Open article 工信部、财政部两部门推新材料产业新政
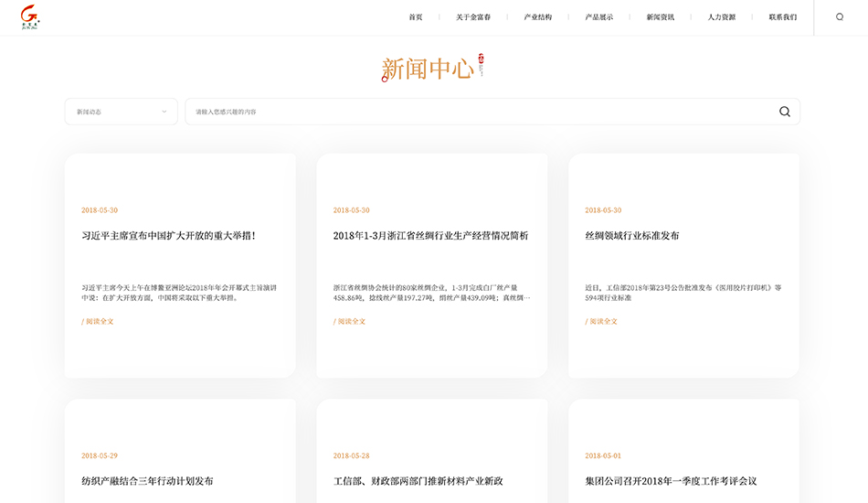Viewport: 868px width, 503px height. [418, 481]
